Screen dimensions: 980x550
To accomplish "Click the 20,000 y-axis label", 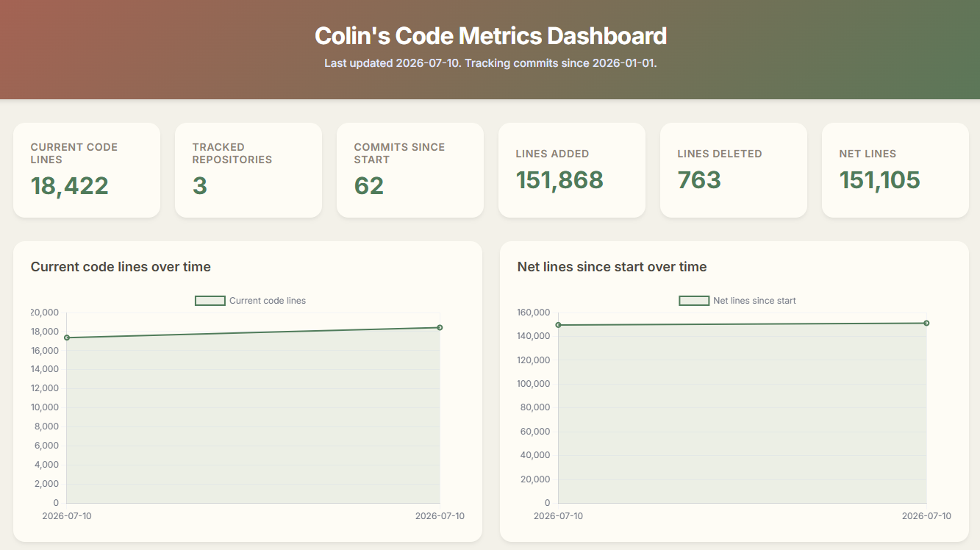I will tap(45, 312).
